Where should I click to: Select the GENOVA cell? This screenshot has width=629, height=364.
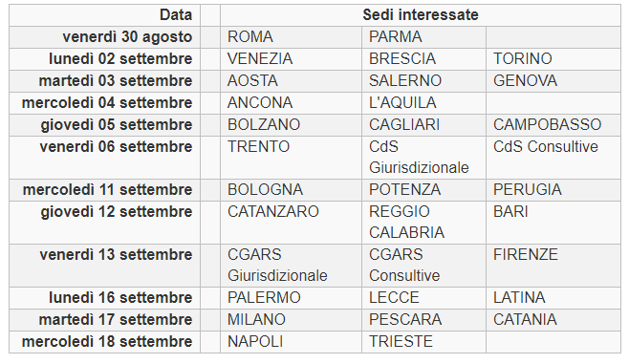(x=553, y=81)
